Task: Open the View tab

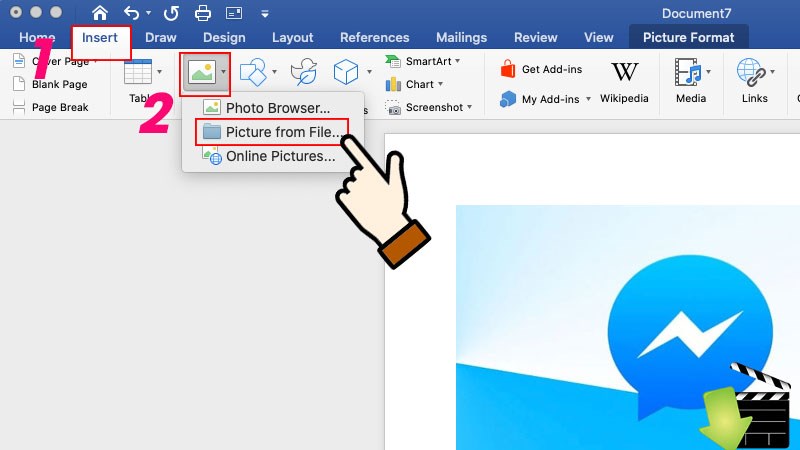Action: 598,38
